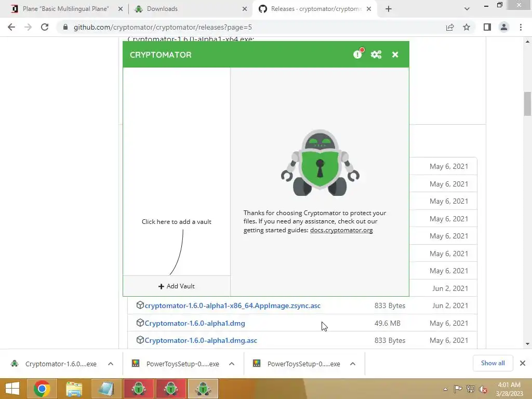Show hidden system tray icons

tap(445, 389)
